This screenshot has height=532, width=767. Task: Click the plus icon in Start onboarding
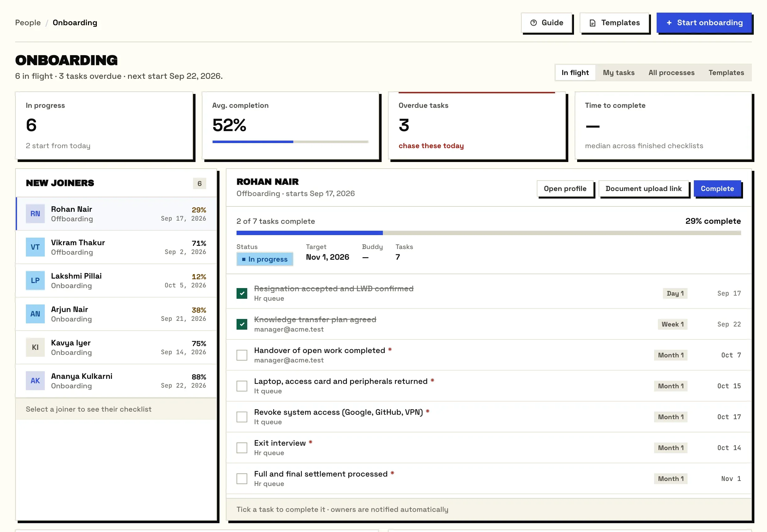click(x=669, y=23)
